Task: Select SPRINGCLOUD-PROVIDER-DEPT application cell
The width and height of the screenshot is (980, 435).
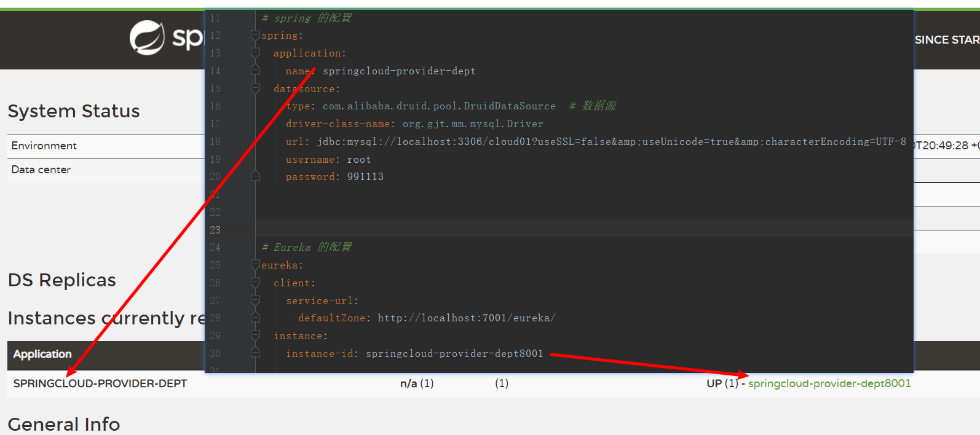Action: tap(100, 383)
